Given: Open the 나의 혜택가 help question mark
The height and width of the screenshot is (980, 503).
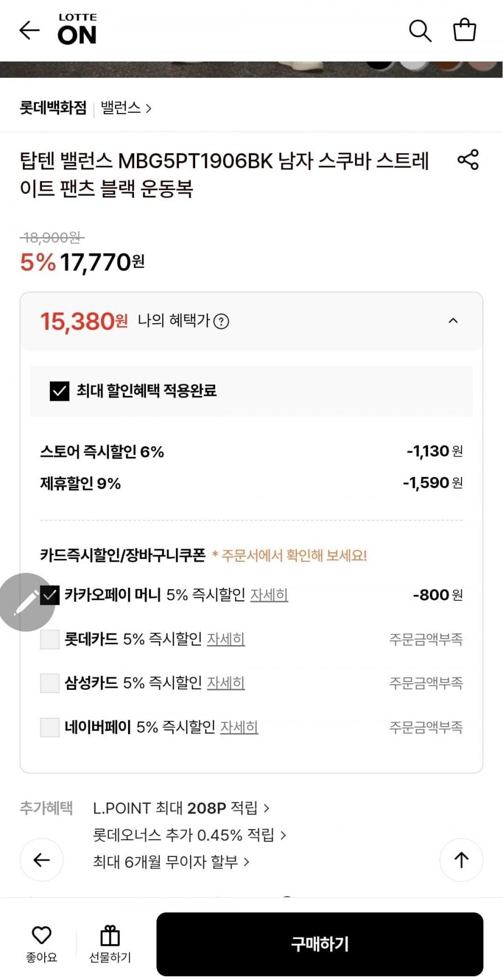Looking at the screenshot, I should point(222,321).
